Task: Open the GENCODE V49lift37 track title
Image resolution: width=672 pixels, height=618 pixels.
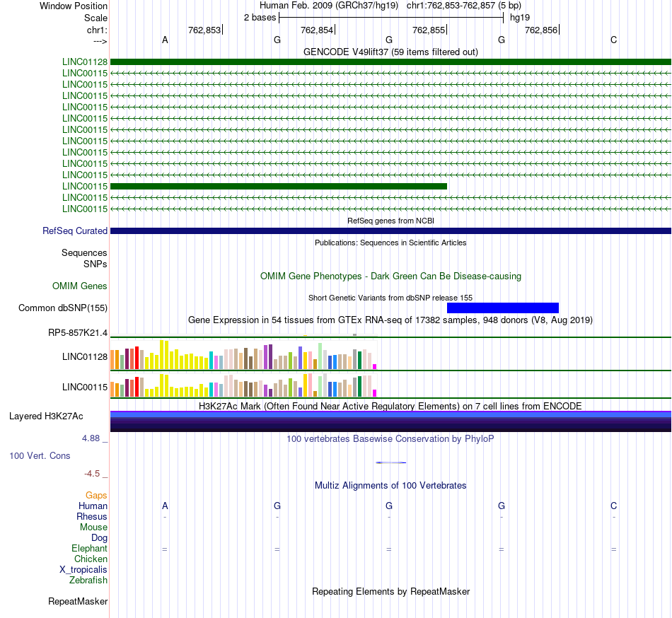Action: [390, 52]
